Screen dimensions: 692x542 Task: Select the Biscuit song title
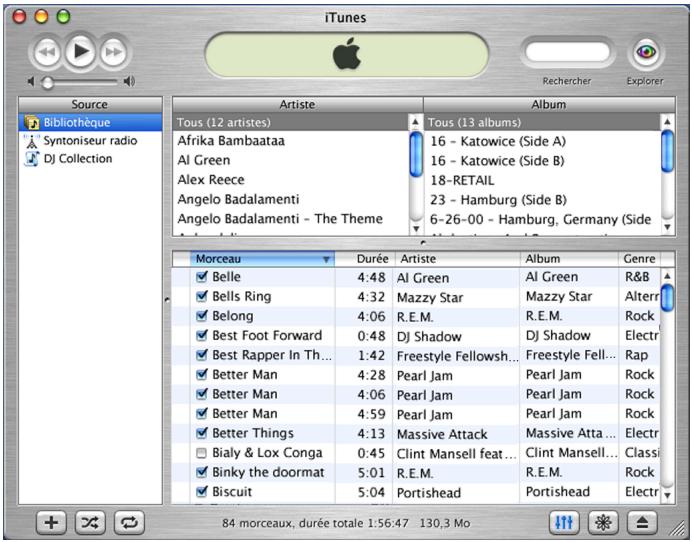232,492
